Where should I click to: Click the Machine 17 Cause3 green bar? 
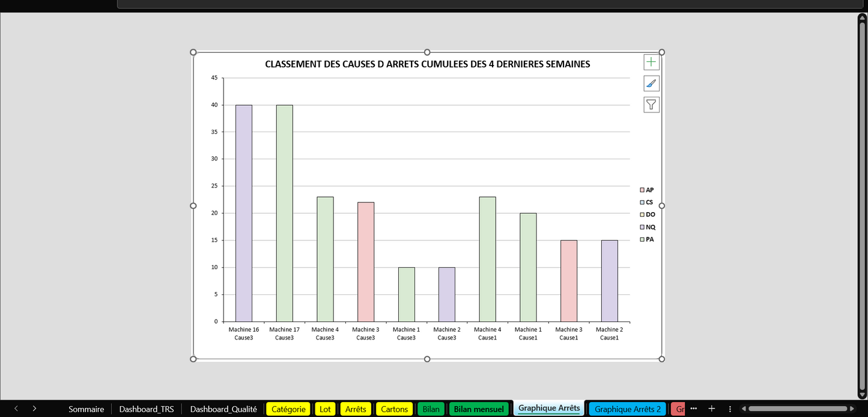pos(284,213)
